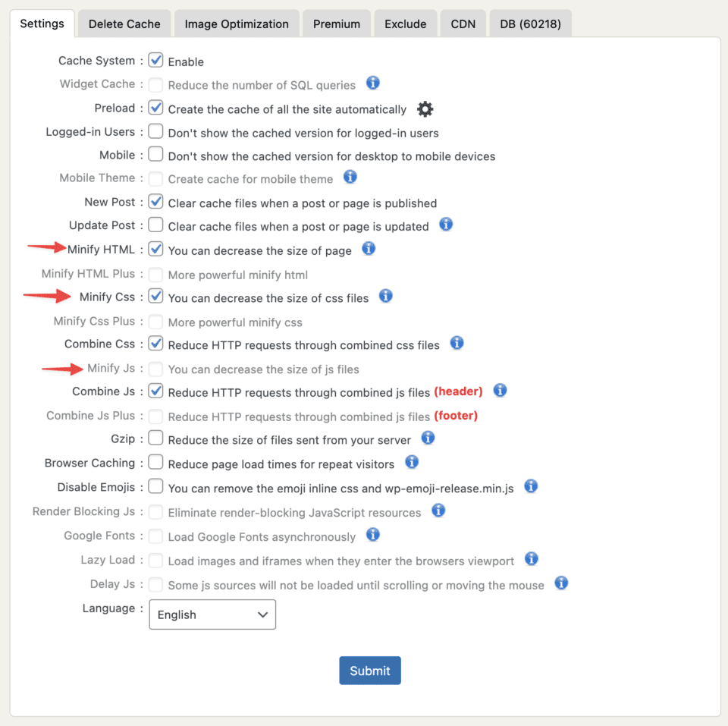Open the Image Optimization tab
728x726 pixels.
(237, 24)
